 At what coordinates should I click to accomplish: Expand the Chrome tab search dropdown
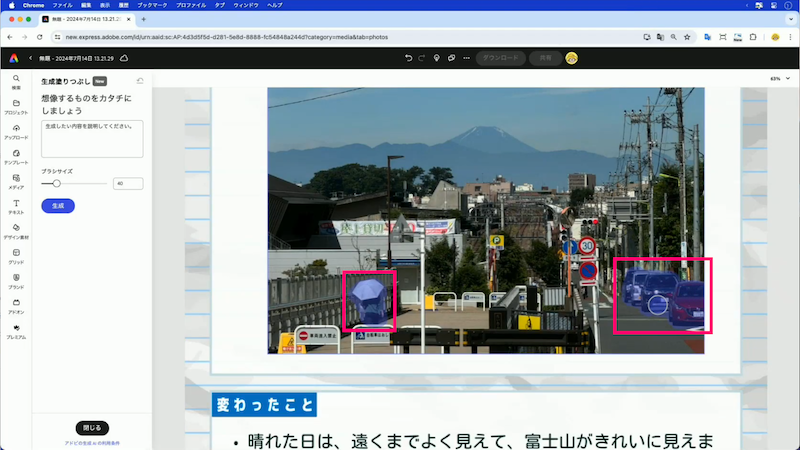pos(790,19)
